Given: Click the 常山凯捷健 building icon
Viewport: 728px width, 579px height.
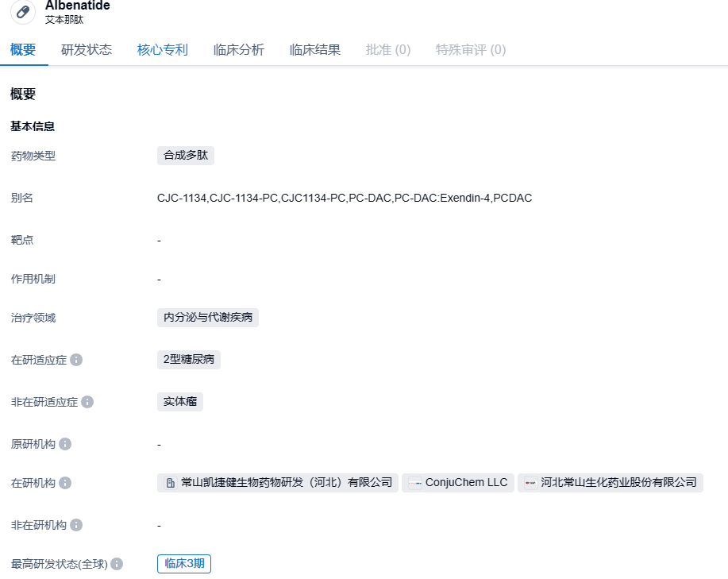Looking at the screenshot, I should pos(170,483).
